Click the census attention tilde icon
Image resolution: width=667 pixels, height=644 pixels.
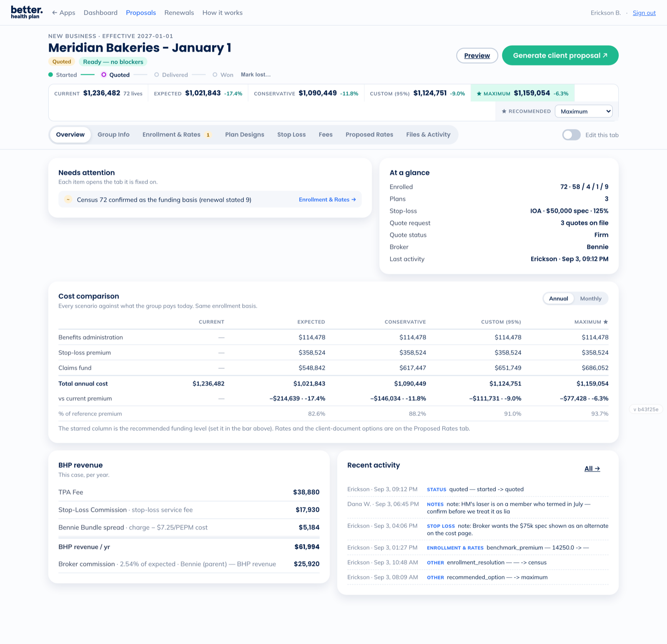tap(68, 199)
